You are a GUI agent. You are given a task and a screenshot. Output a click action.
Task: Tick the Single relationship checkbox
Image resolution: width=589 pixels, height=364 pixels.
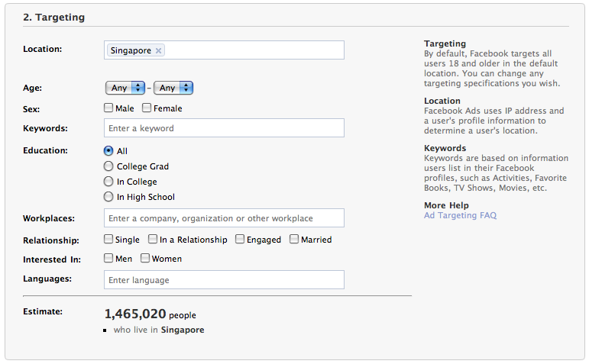(x=108, y=239)
